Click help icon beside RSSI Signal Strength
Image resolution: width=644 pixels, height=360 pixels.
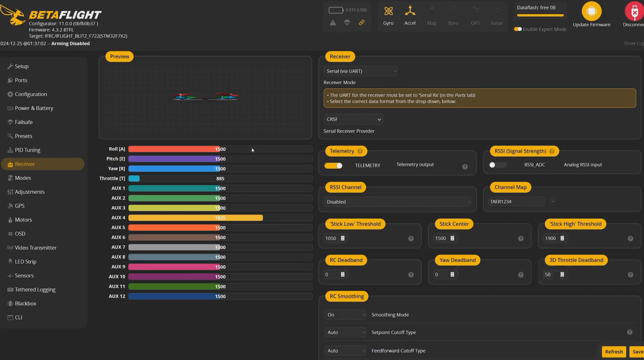[x=552, y=151]
